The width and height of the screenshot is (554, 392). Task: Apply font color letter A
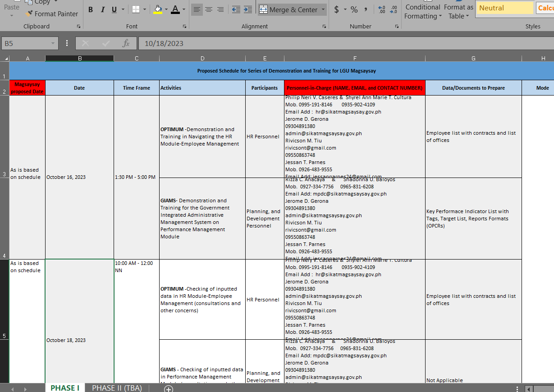click(x=175, y=9)
